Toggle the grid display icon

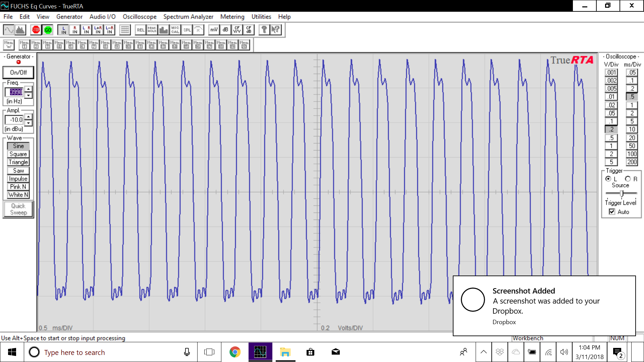click(125, 30)
